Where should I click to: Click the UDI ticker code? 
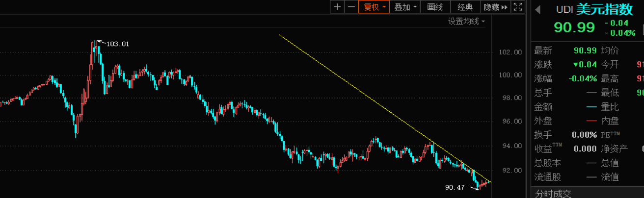point(564,10)
